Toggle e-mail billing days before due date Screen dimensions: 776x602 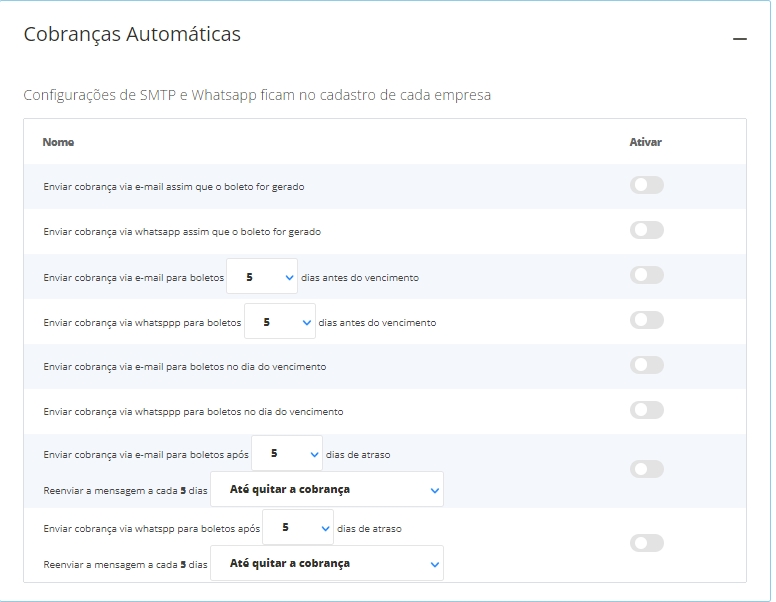pyautogui.click(x=646, y=275)
